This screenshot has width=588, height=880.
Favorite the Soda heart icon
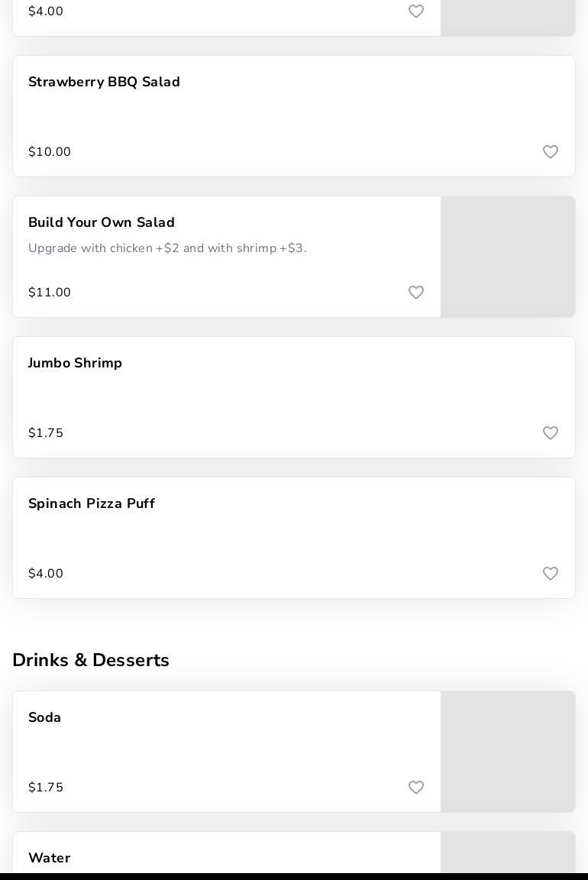click(x=416, y=788)
